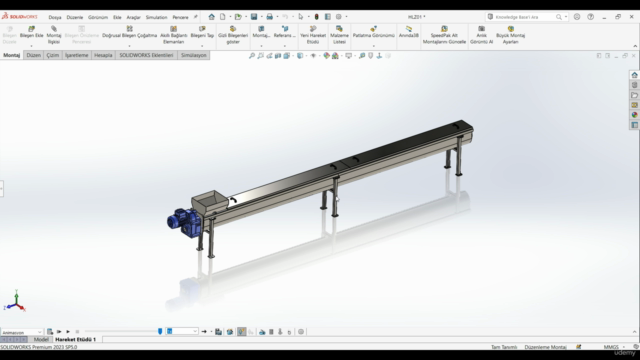Collapse the ribbon with the chevron arrow

635,46
